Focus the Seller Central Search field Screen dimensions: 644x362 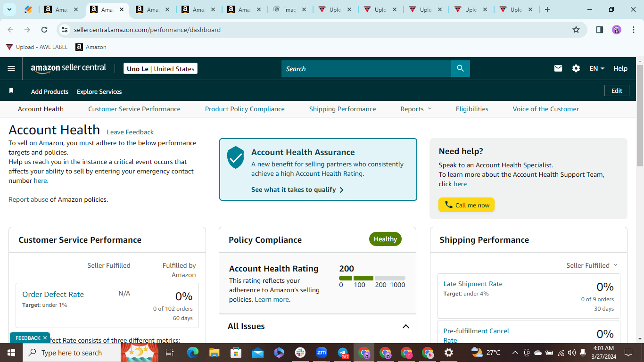click(x=366, y=69)
